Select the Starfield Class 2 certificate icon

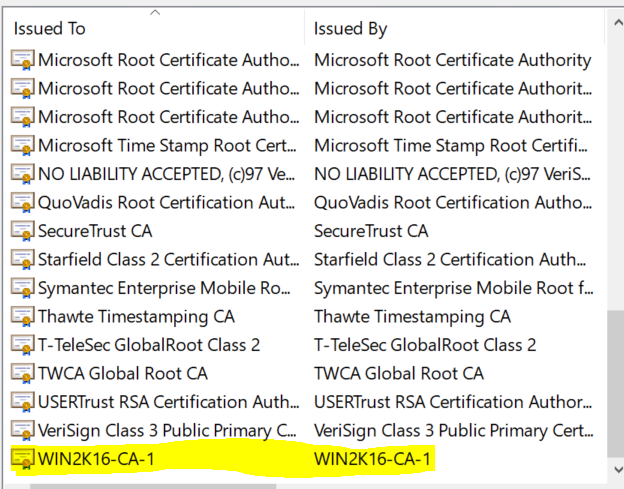(x=22, y=260)
